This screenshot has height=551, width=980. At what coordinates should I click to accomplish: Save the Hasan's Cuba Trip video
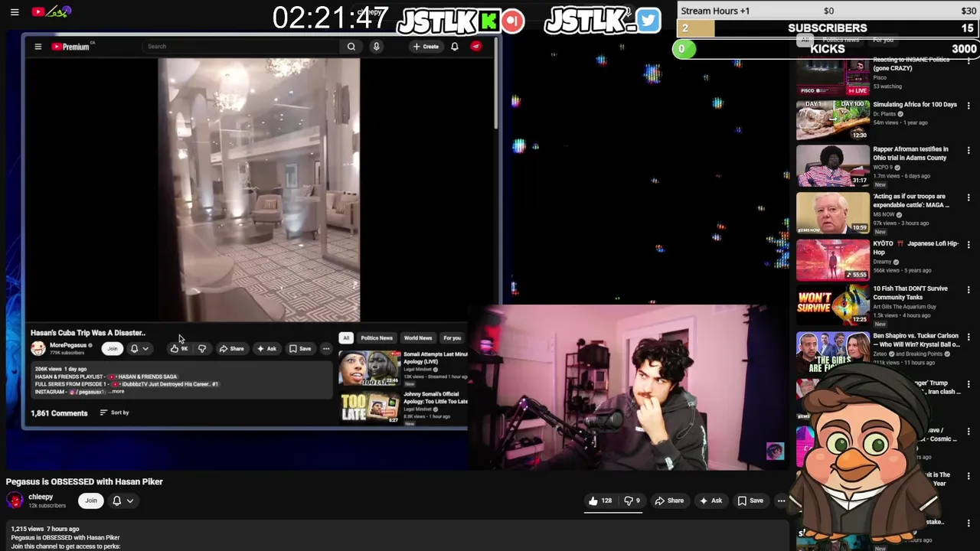[x=300, y=349]
